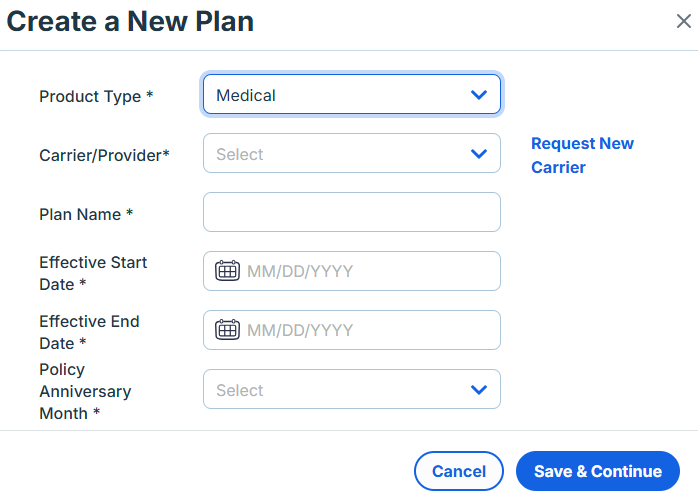Click Effective Start Date MM/DD/YYYY field
The image size is (698, 504).
coord(352,271)
